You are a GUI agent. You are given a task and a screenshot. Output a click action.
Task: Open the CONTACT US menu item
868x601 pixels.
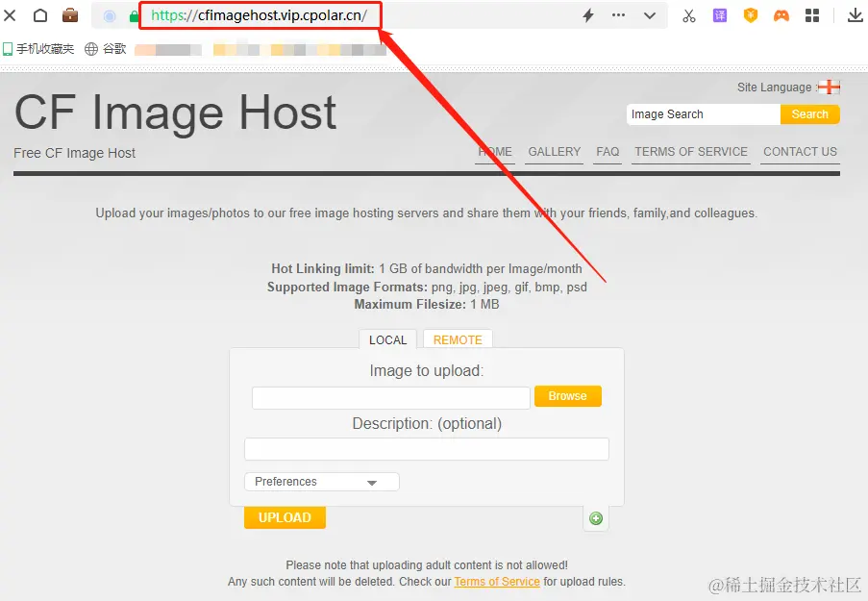tap(800, 152)
